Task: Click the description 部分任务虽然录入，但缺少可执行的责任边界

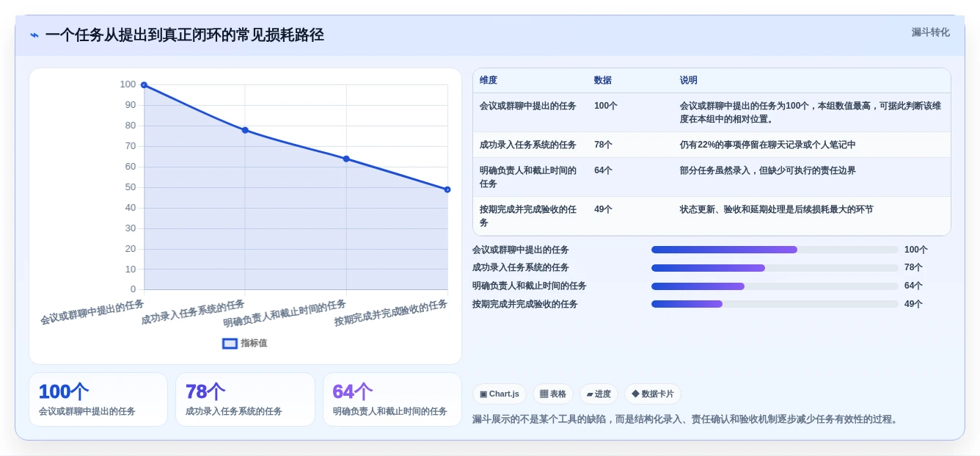Action: pyautogui.click(x=768, y=170)
